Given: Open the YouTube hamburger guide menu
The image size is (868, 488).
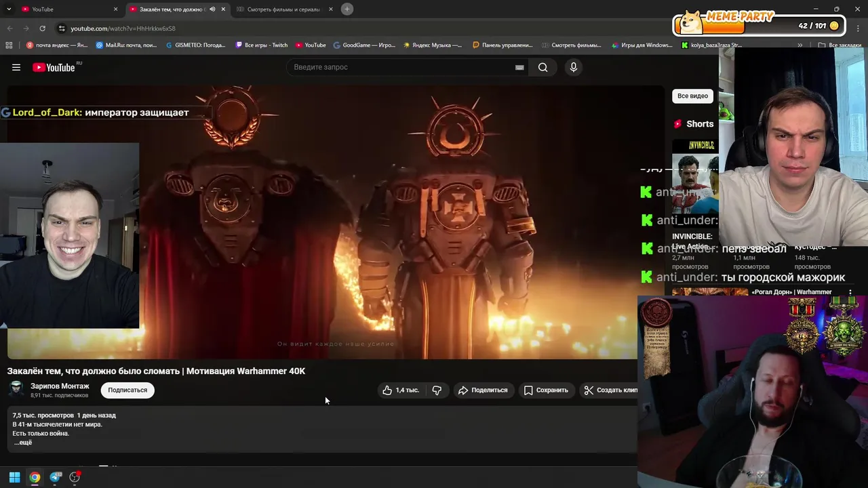Looking at the screenshot, I should click(16, 67).
